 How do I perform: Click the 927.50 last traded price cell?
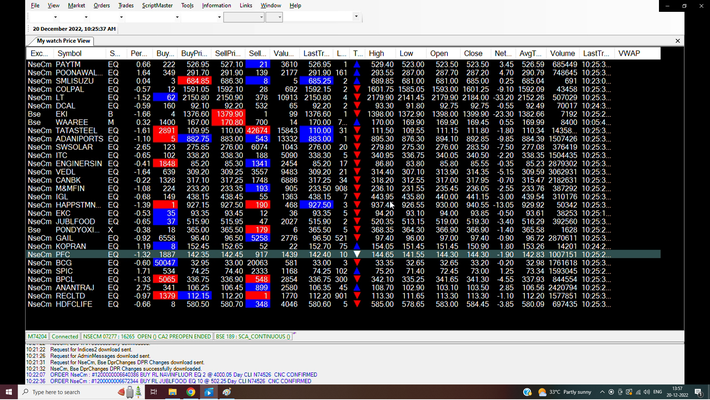click(x=316, y=205)
